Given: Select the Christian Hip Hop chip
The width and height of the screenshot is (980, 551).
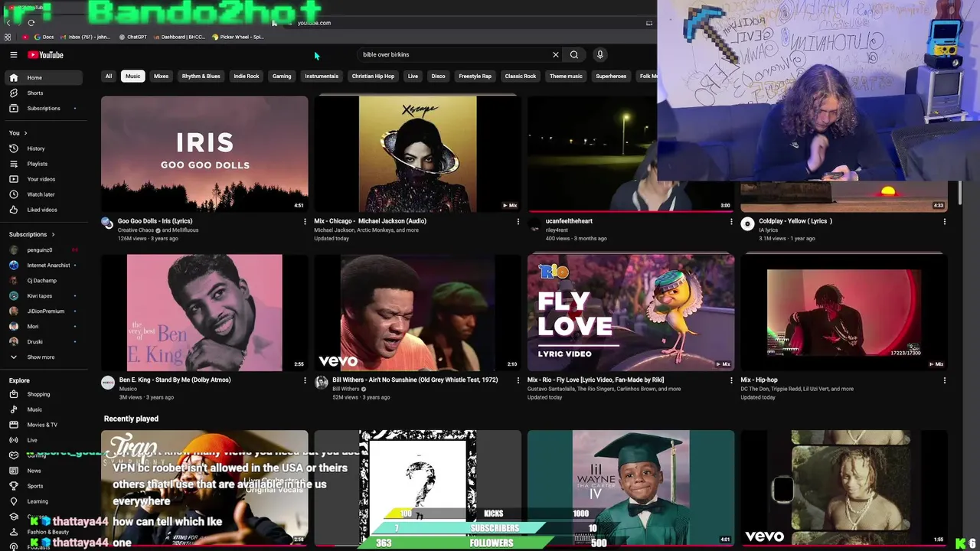Looking at the screenshot, I should pyautogui.click(x=373, y=76).
